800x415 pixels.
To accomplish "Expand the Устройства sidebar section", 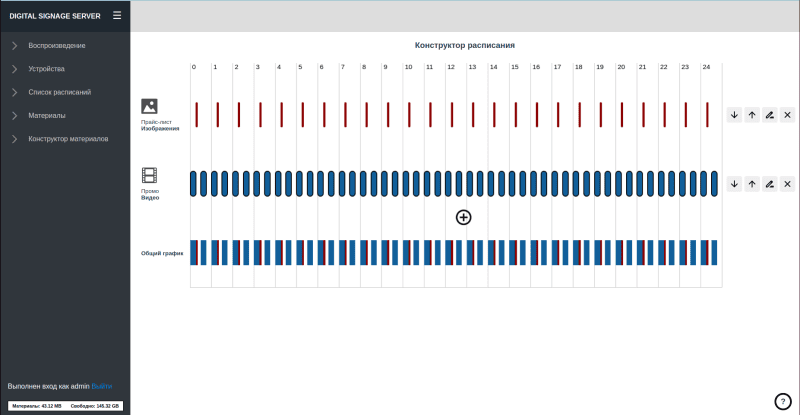I will 47,69.
